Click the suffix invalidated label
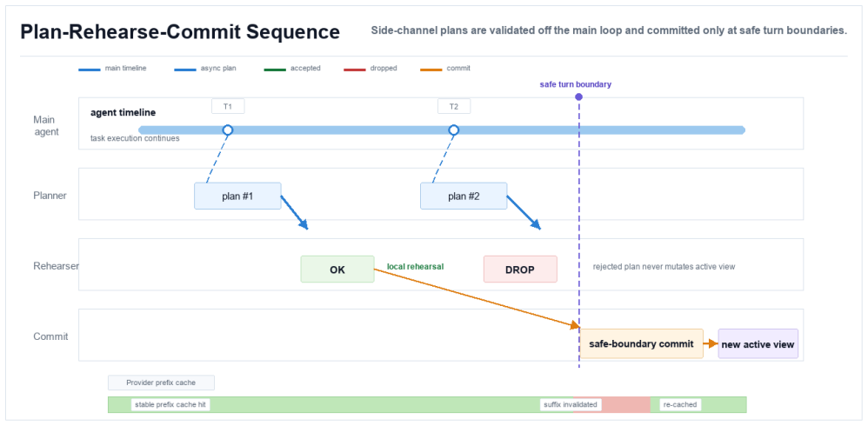The image size is (868, 426). [x=571, y=404]
